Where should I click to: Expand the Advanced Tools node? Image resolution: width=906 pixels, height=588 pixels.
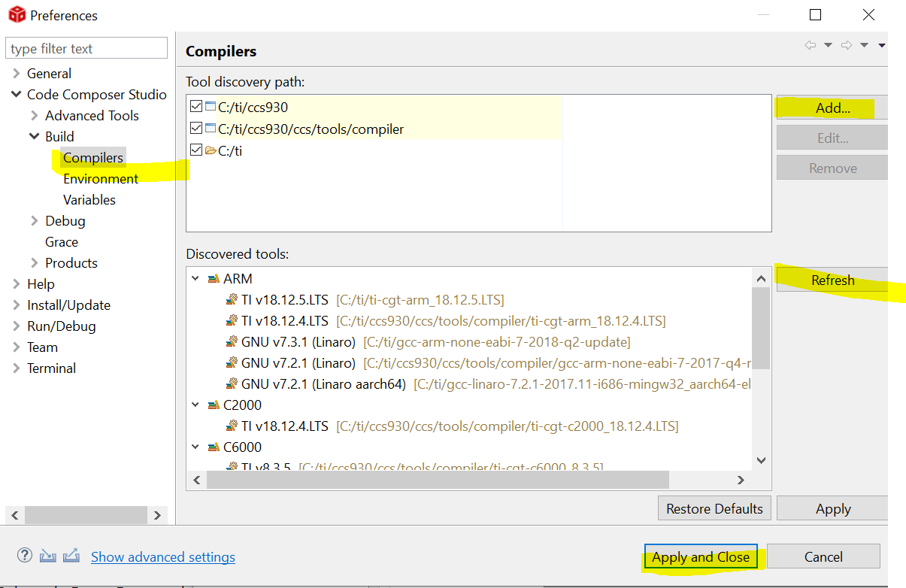pos(34,116)
